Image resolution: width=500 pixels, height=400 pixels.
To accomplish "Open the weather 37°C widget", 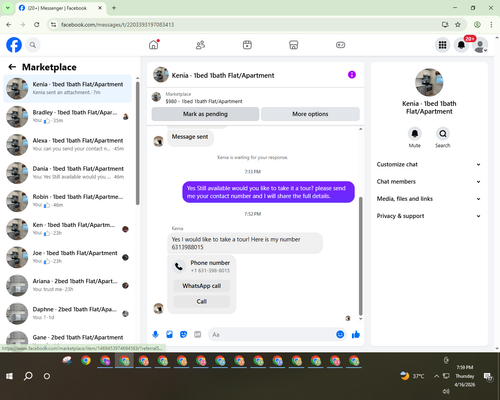I will (x=412, y=376).
